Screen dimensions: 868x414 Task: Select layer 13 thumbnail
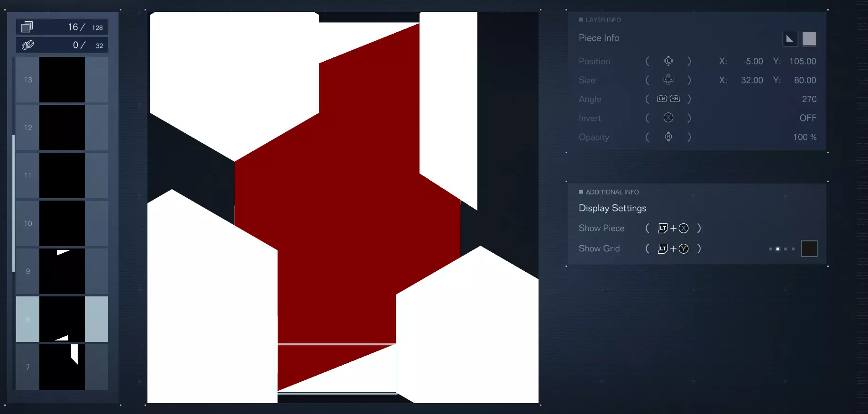62,80
